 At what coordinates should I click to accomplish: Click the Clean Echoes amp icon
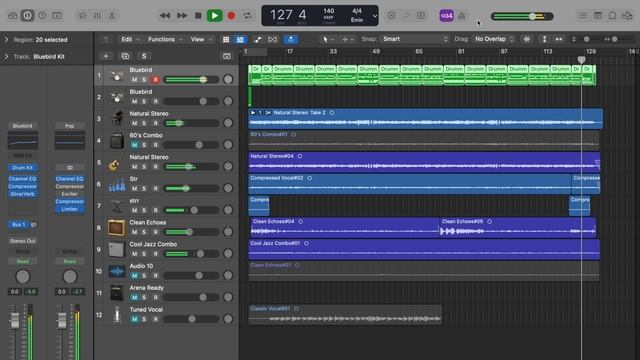click(x=117, y=228)
